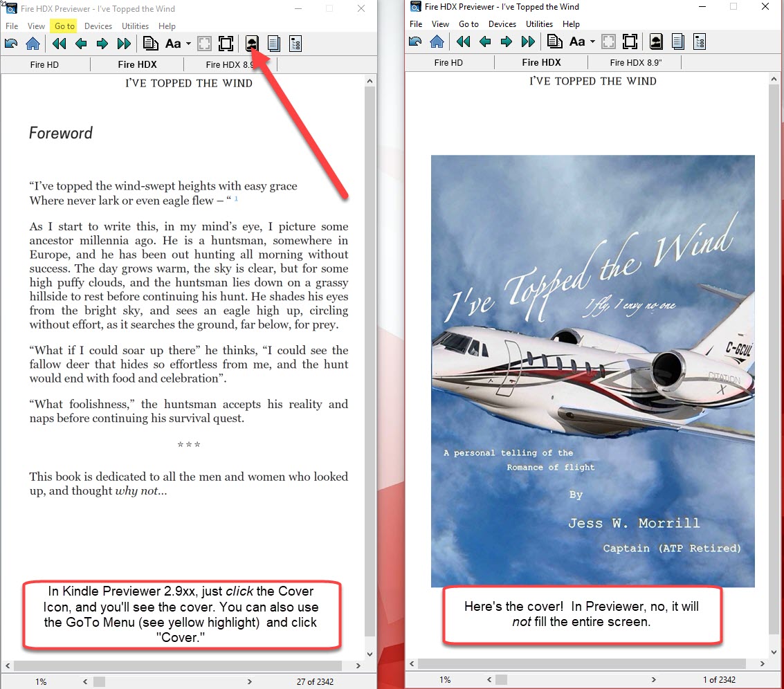The height and width of the screenshot is (689, 784).
Task: Click the Aa font settings icon
Action: pyautogui.click(x=174, y=43)
